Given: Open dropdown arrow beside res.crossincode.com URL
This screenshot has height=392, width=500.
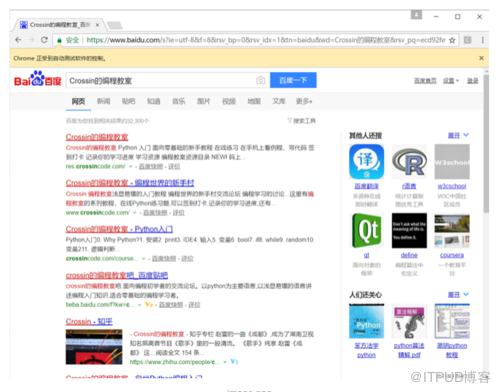Looking at the screenshot, I should click(131, 166).
